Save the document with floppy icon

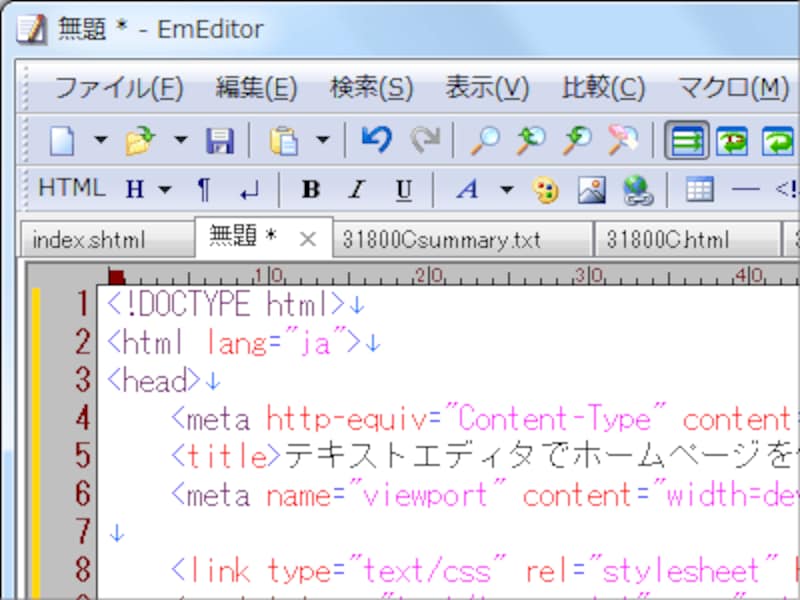tap(220, 141)
